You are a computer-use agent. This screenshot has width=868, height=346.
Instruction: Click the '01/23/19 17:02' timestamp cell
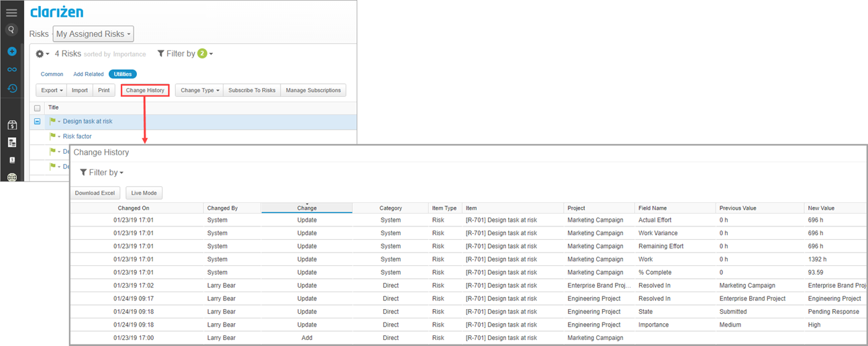134,286
